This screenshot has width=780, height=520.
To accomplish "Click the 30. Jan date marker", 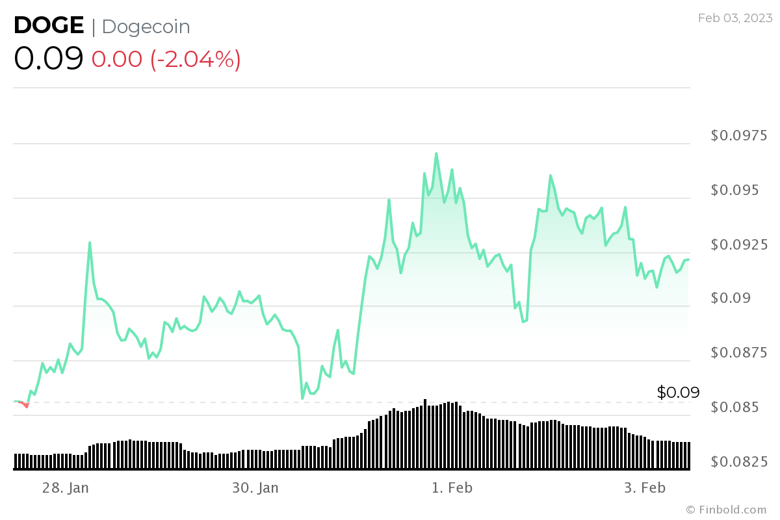I will [255, 488].
